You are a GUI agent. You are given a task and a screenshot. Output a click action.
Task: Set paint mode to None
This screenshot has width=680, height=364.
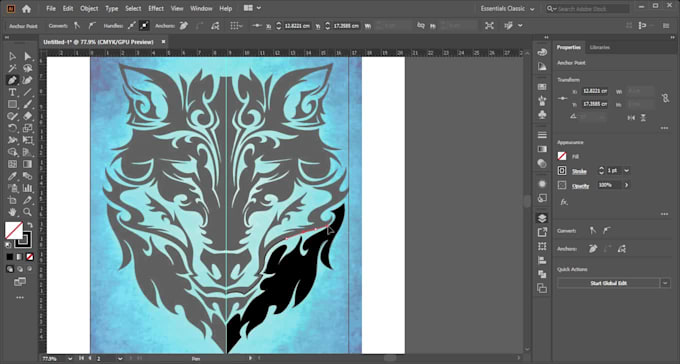29,257
